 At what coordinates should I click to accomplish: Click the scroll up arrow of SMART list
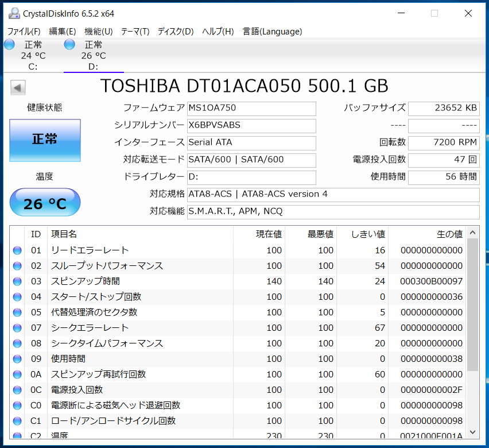[x=472, y=233]
